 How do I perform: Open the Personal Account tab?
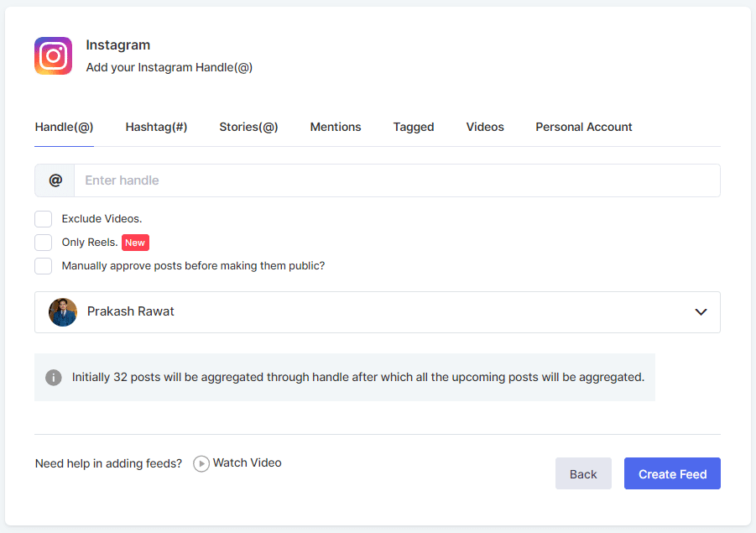[584, 128]
